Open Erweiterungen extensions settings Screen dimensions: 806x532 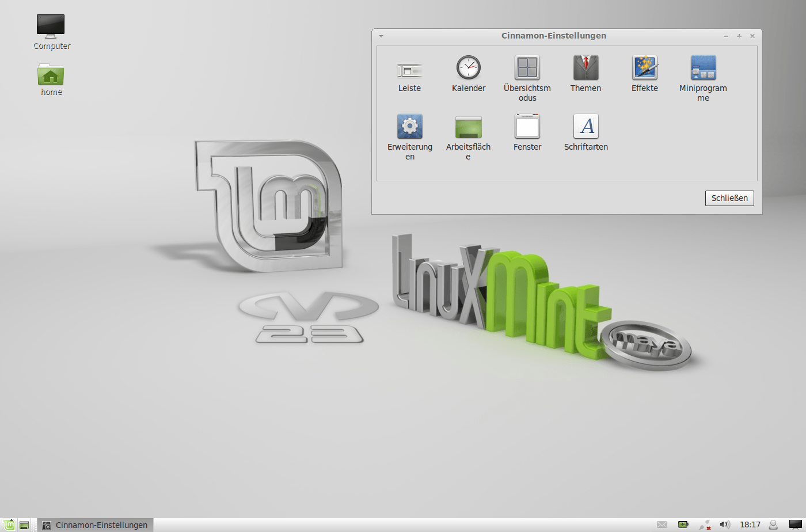409,127
